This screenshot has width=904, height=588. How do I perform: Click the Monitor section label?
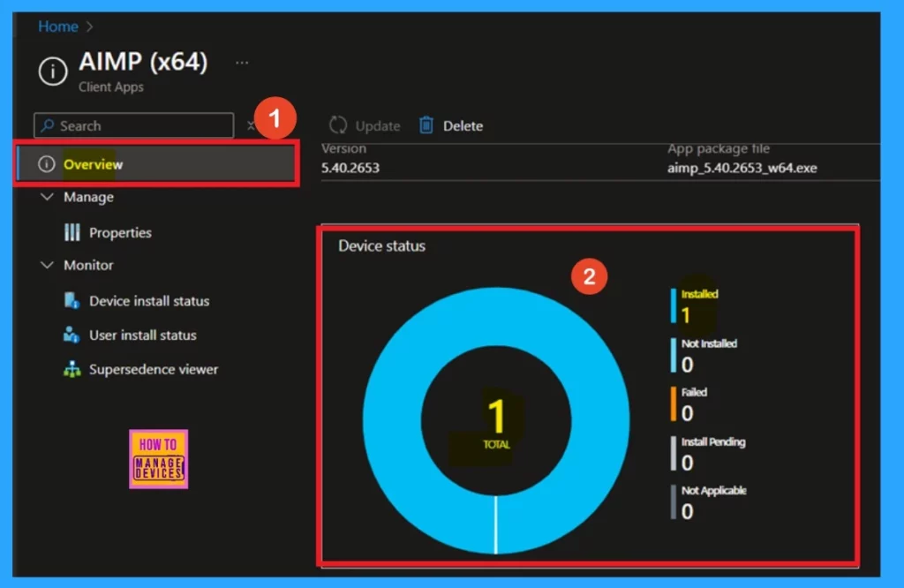coord(88,265)
